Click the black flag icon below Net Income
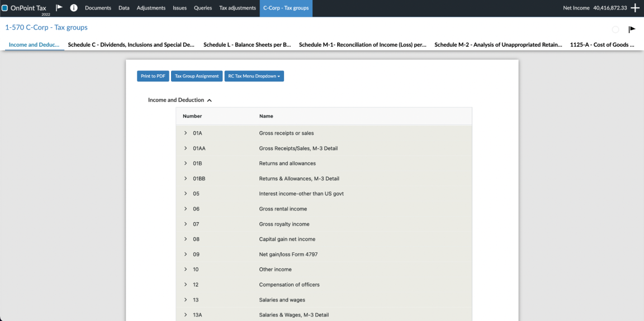 pos(632,30)
